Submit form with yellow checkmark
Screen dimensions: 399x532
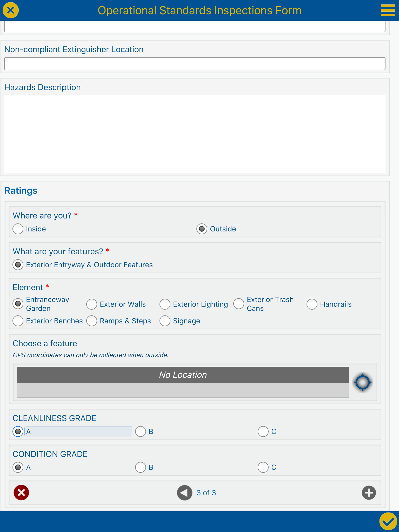[x=388, y=521]
